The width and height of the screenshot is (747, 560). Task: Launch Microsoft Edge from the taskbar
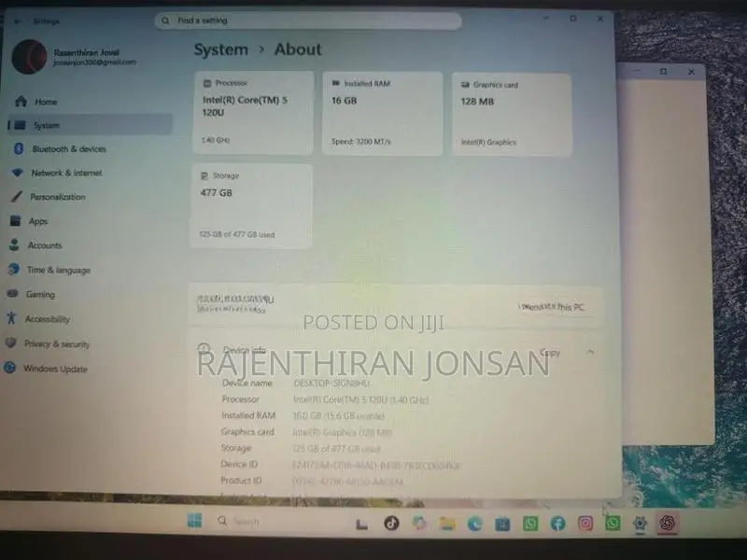pos(474,524)
